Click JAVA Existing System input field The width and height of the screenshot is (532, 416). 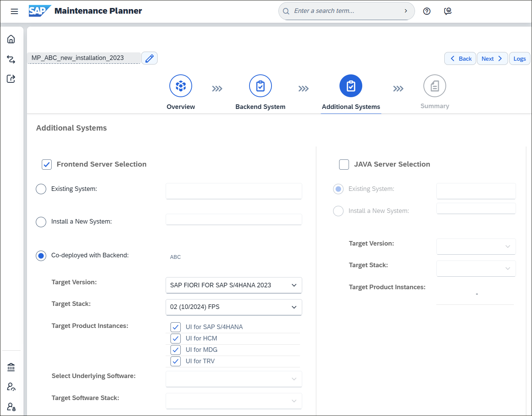(476, 191)
